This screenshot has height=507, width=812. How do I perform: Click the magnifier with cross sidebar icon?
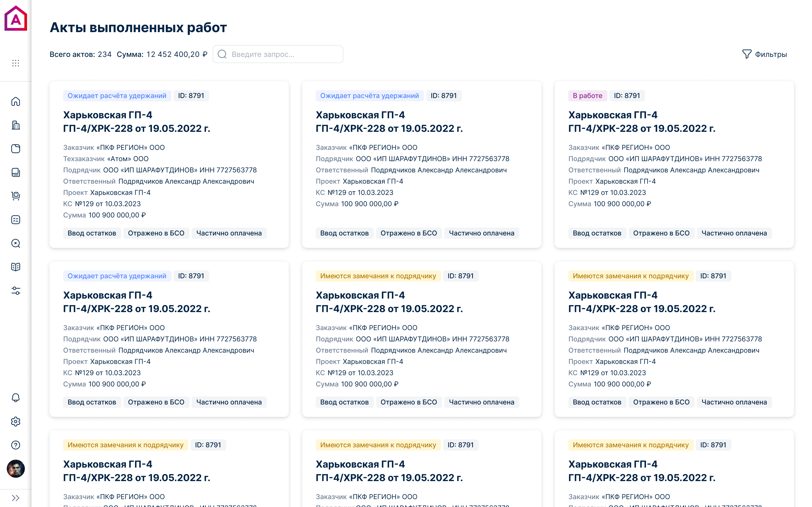[x=16, y=243]
